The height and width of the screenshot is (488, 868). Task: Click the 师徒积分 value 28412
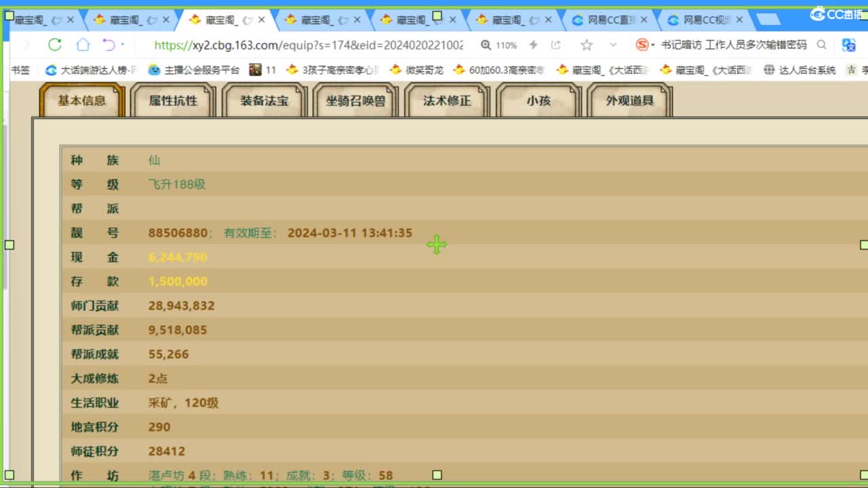tap(167, 451)
